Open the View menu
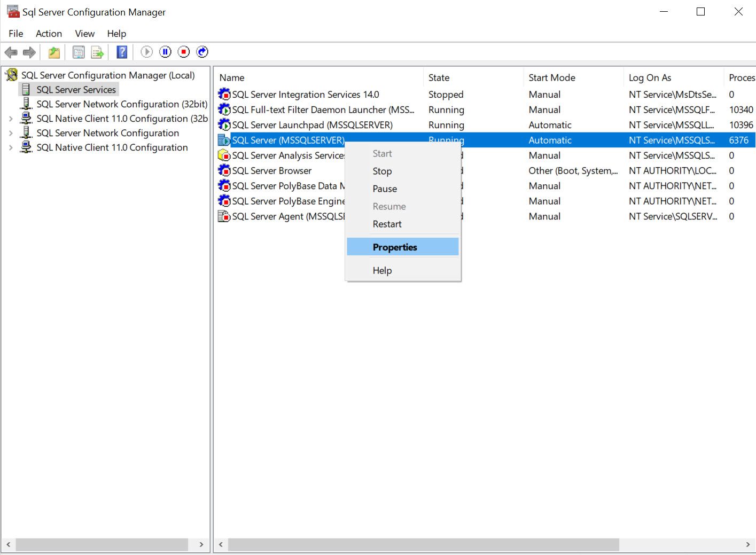Screen dimensions: 756x555 pyautogui.click(x=85, y=34)
